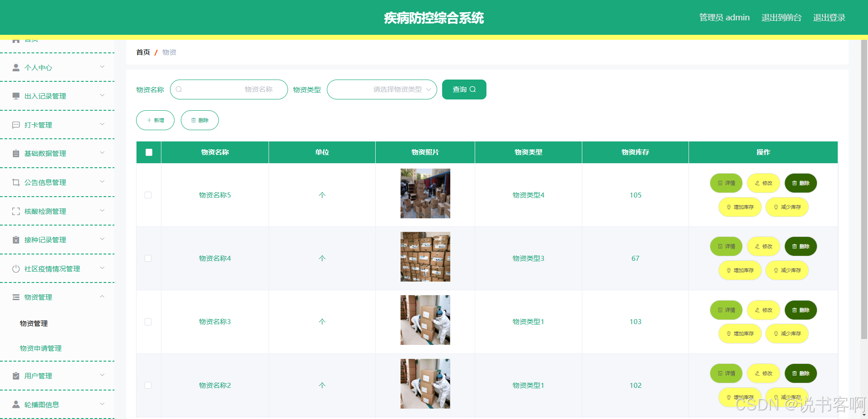Expand 个人中心 menu chevron
Viewport: 868px width, 419px height.
click(x=102, y=67)
